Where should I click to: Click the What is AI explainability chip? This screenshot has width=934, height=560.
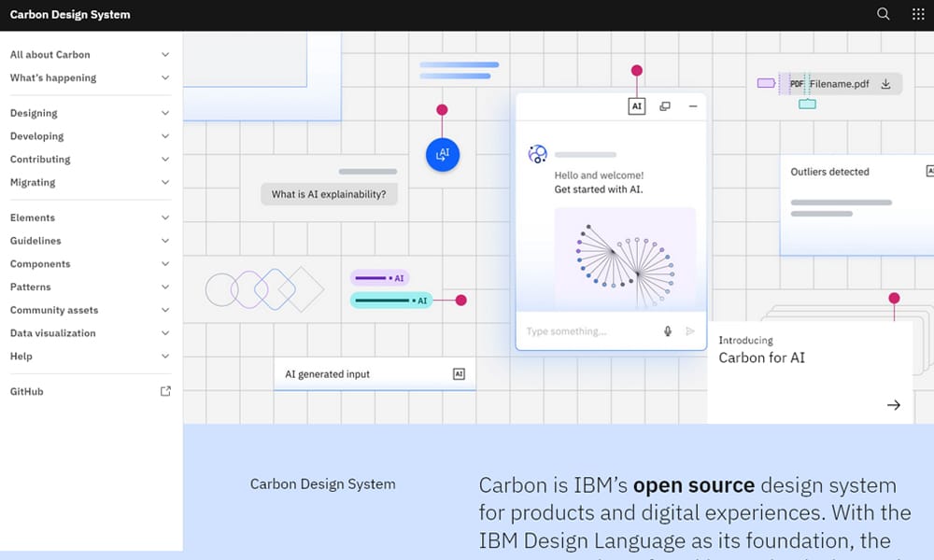pyautogui.click(x=329, y=194)
